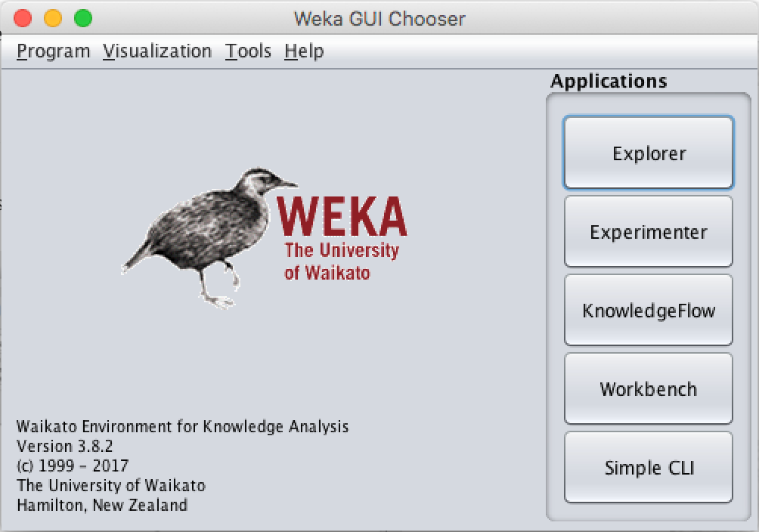Click the 'Version 3.8.2' text
The height and width of the screenshot is (532, 759).
click(65, 446)
